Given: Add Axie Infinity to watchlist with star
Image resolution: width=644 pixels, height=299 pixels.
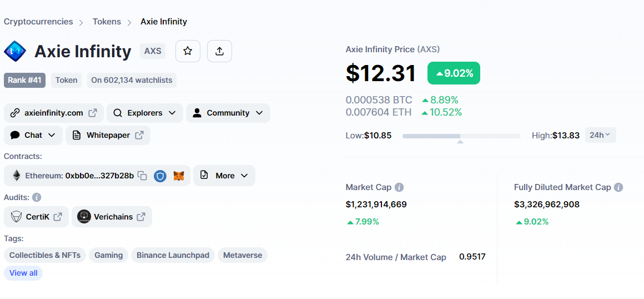Looking at the screenshot, I should [188, 52].
